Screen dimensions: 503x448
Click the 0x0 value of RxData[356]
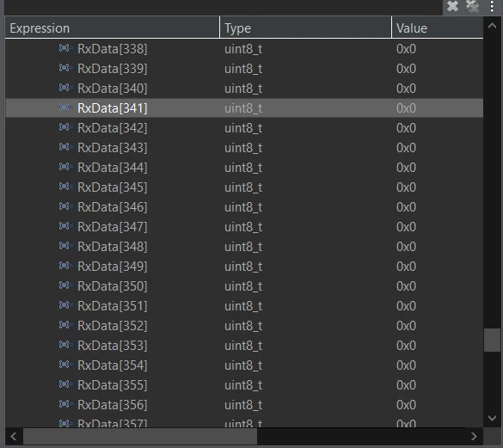406,405
